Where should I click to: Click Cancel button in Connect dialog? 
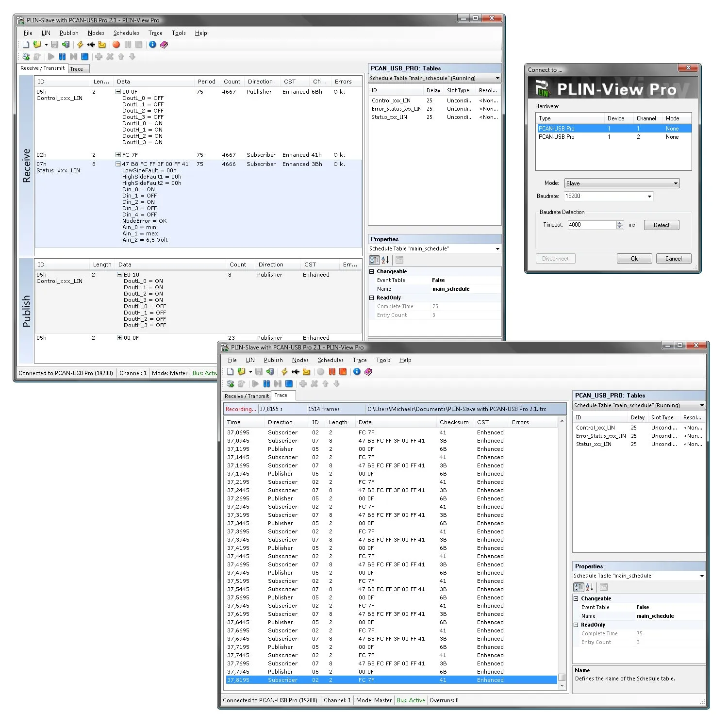[x=674, y=259]
